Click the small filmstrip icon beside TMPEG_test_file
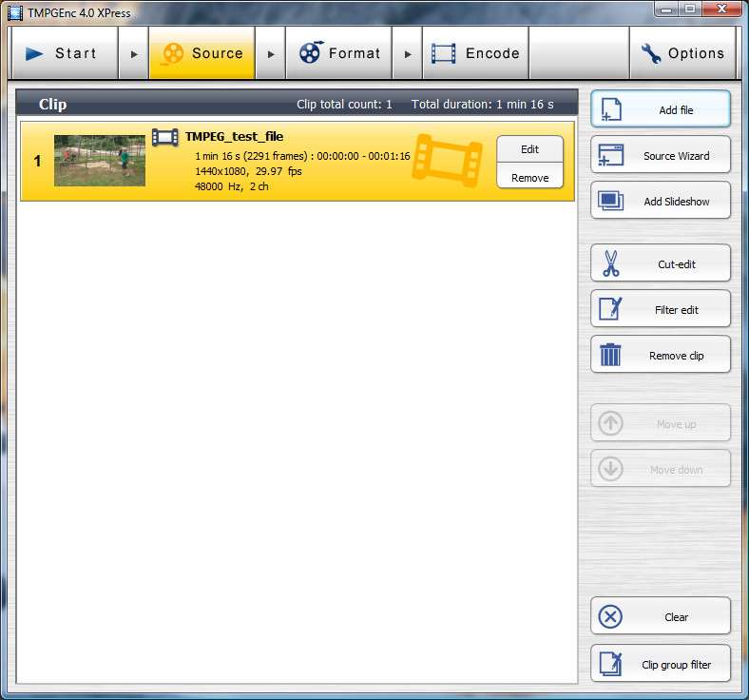Viewport: 749px width, 700px height. [164, 138]
